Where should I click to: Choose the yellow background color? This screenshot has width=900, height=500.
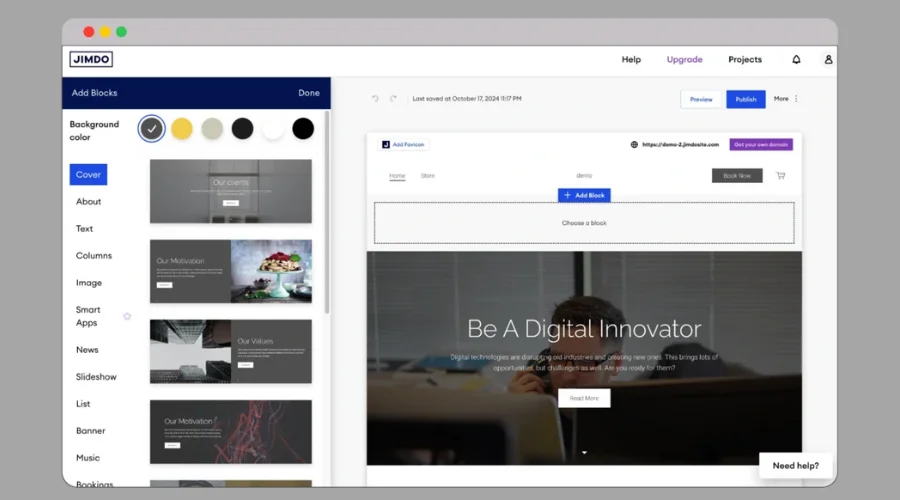[x=182, y=129]
